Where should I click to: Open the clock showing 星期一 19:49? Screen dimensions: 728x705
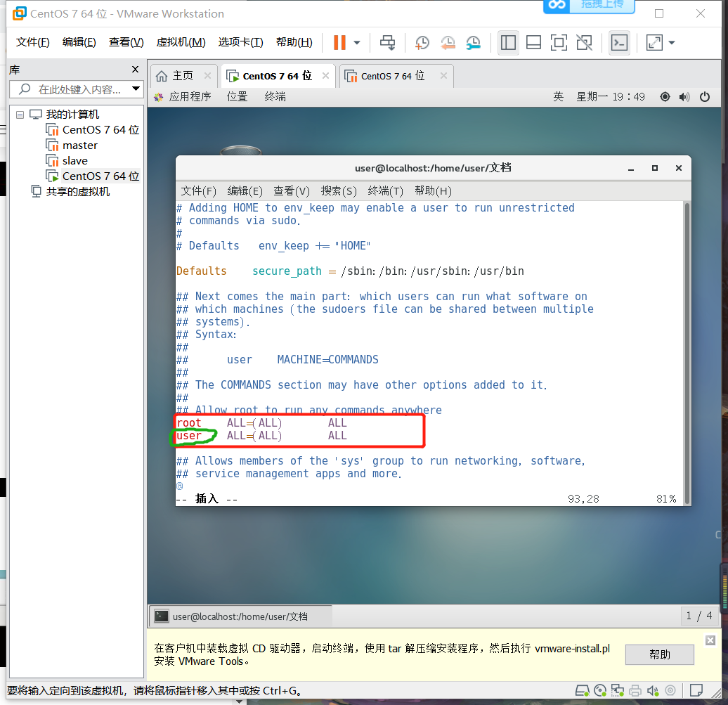click(x=610, y=96)
